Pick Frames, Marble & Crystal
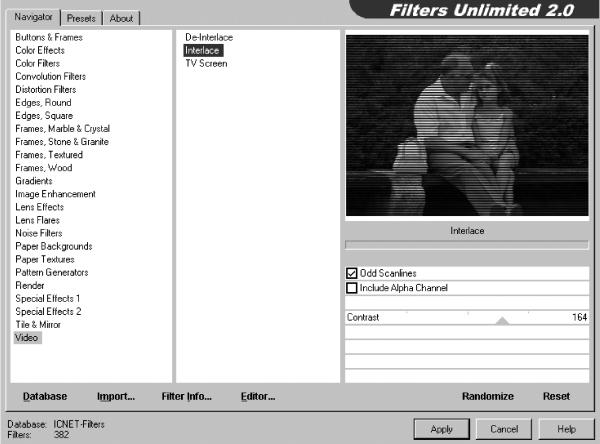Screen dimensions: 600x444 (62, 128)
